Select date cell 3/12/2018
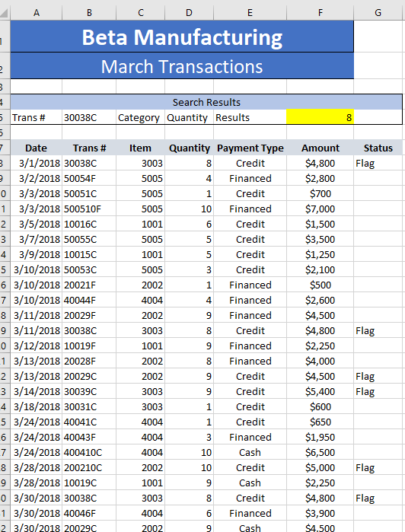This screenshot has height=532, width=405. (37, 346)
